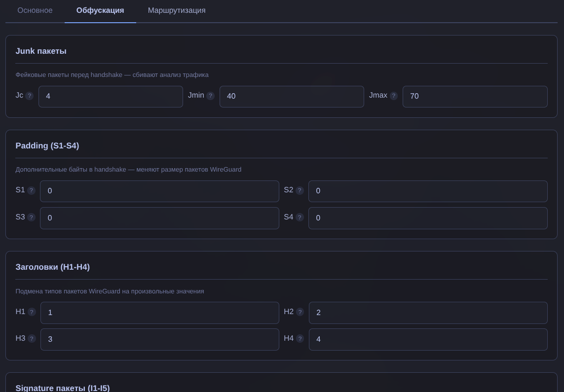Viewport: 564px width, 392px height.
Task: Click the H1 header help icon
Action: (x=32, y=312)
